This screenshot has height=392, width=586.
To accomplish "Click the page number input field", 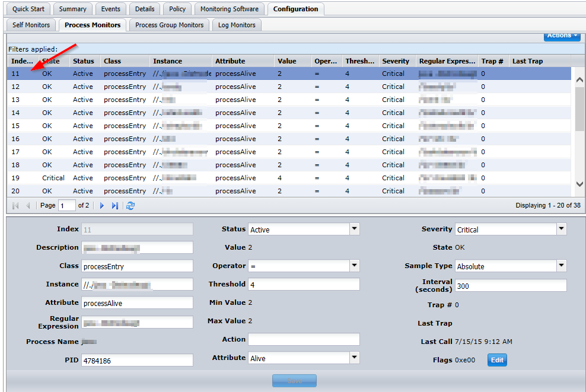I will [x=67, y=206].
